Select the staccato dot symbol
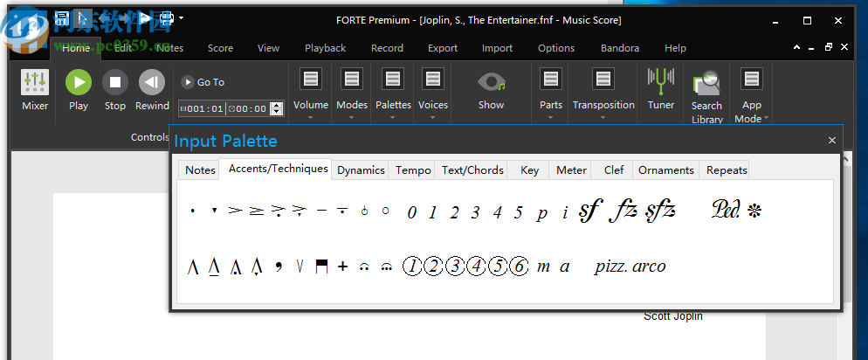Image resolution: width=868 pixels, height=360 pixels. [192, 211]
